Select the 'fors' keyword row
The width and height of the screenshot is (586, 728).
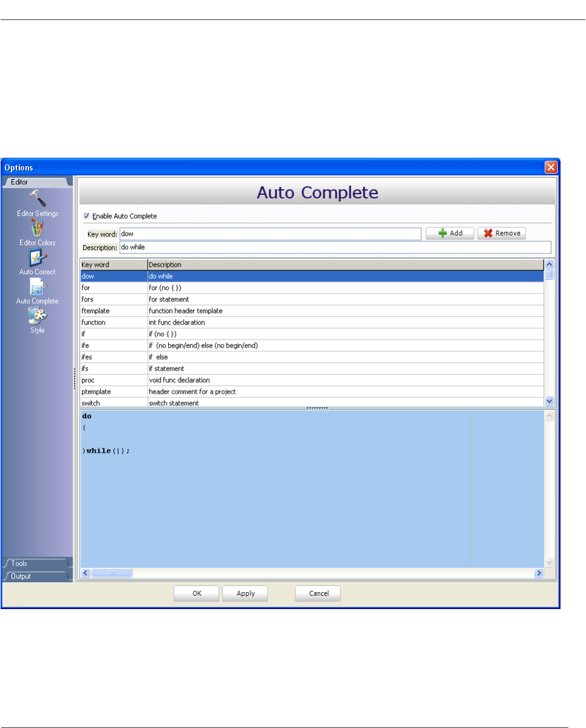(312, 299)
